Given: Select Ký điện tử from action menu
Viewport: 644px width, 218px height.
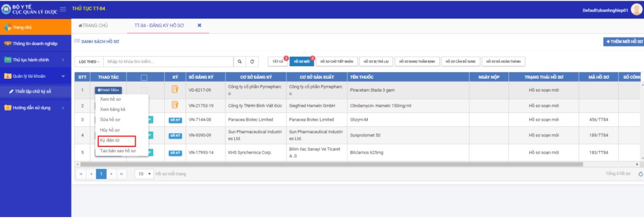Looking at the screenshot, I should 110,140.
